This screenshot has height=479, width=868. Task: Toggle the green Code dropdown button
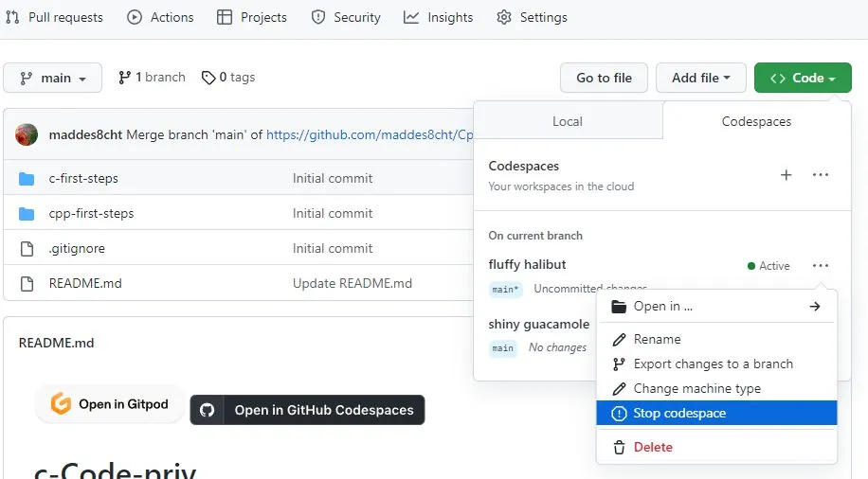803,78
